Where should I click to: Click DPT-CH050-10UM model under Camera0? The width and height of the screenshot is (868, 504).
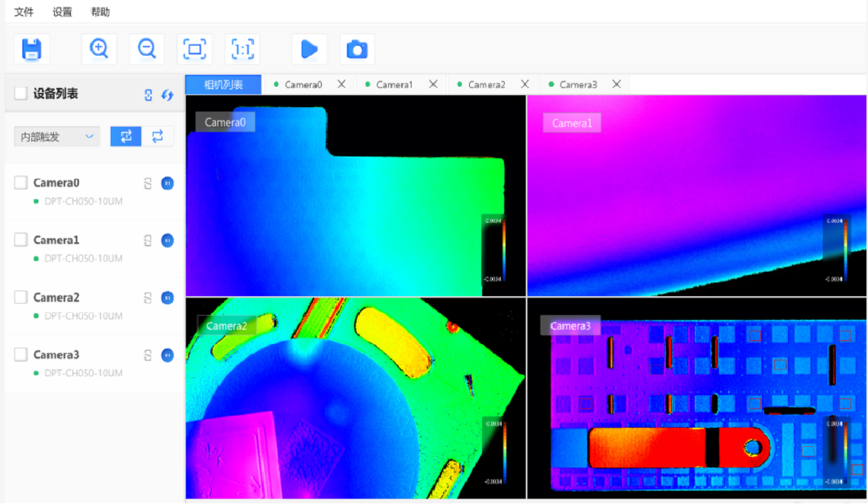point(83,202)
